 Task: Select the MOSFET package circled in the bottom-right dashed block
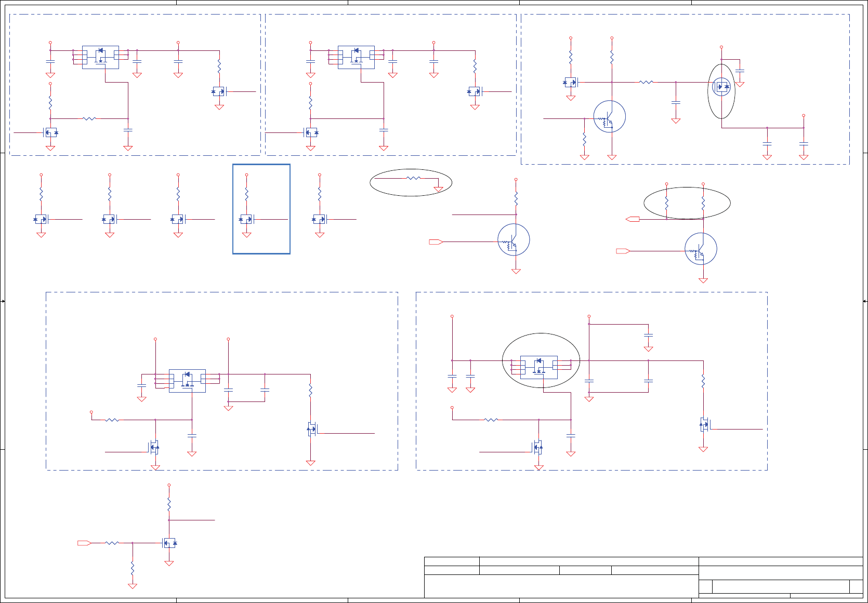539,367
